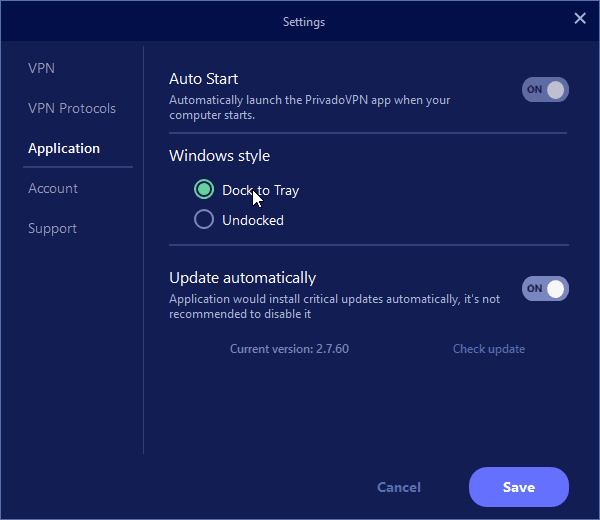Save the settings with the Save button
This screenshot has width=600, height=520.
pos(518,487)
